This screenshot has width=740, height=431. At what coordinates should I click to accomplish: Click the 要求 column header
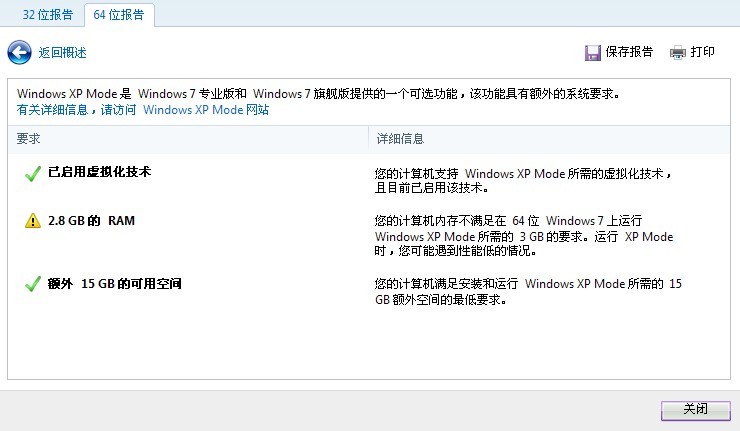(x=29, y=137)
